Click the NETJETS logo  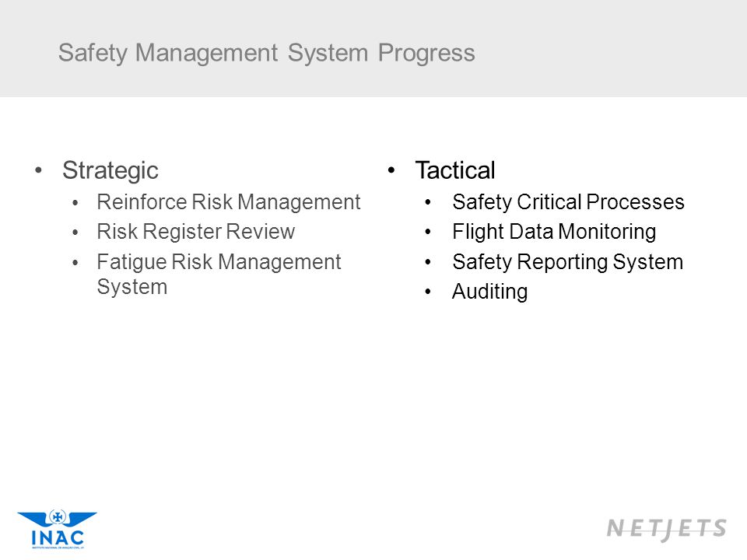pos(667,529)
